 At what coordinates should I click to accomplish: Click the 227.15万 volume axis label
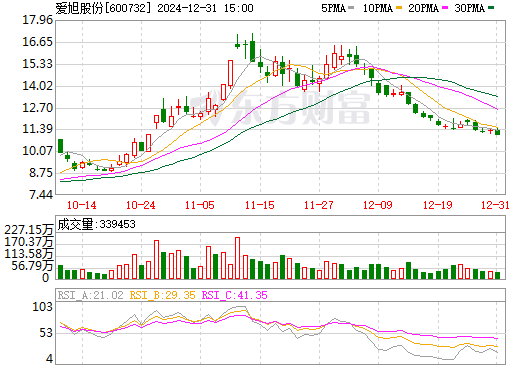pyautogui.click(x=29, y=230)
